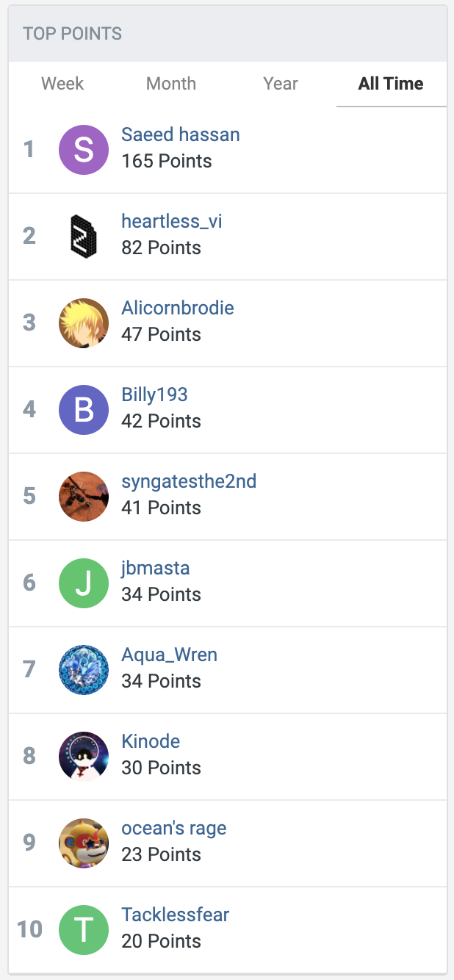Open Saeed hassan's profile link
Screen dimensions: 454x980
point(181,135)
